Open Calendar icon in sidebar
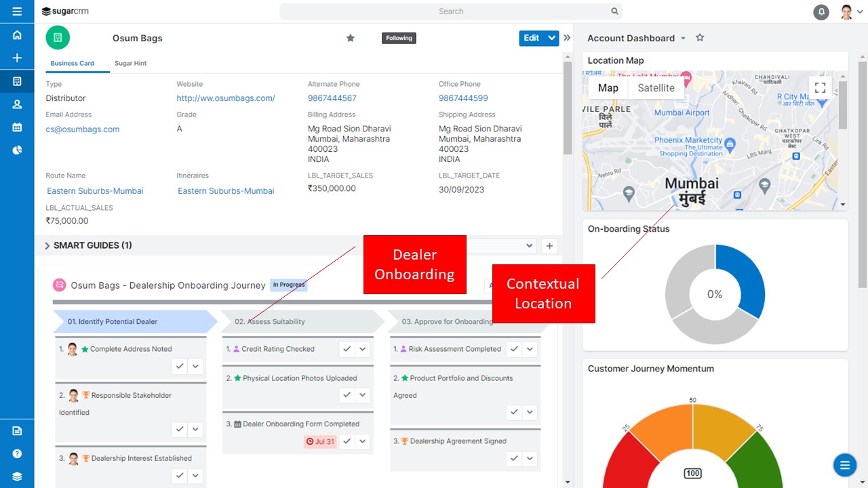The width and height of the screenshot is (868, 488). [x=17, y=127]
